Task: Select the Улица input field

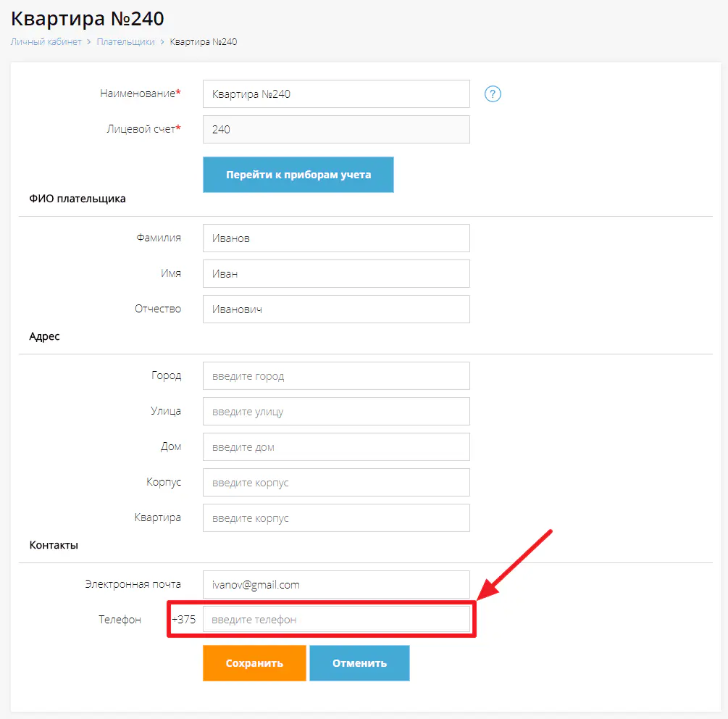Action: [336, 411]
